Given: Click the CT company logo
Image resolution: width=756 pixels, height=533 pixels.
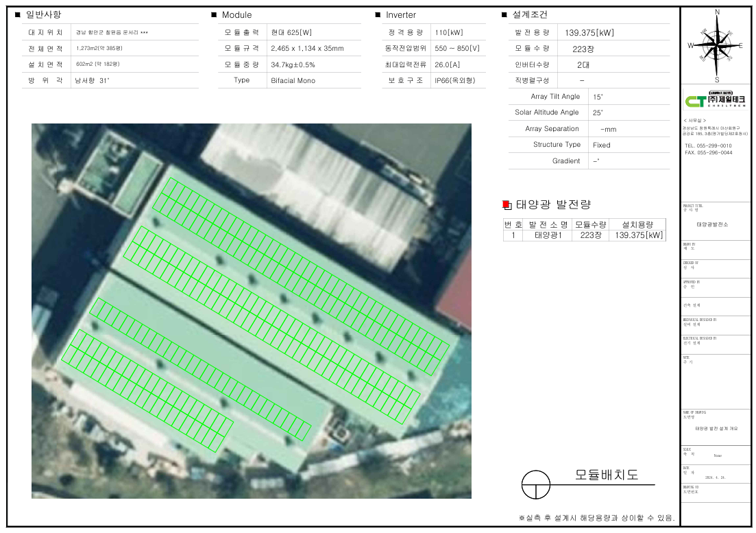Looking at the screenshot, I should tap(716, 101).
